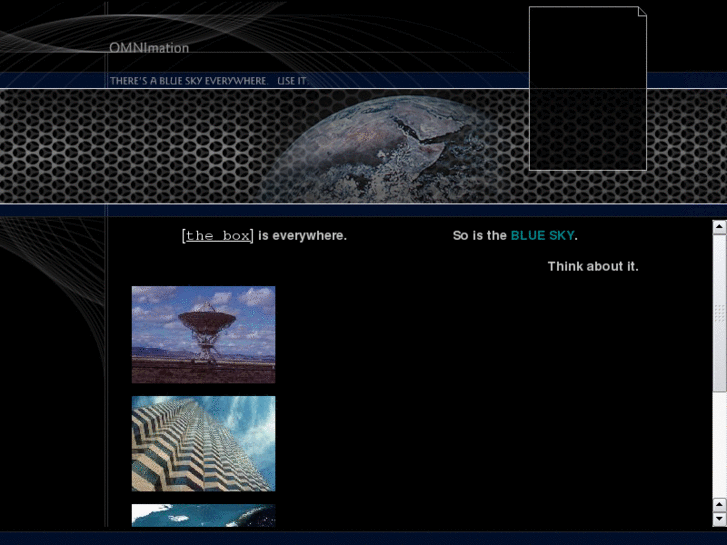Screen dimensions: 727x545
Task: Click the tagline "THERE'S A BLUE SKY EVERYWHERE. USE IT."
Action: (209, 81)
